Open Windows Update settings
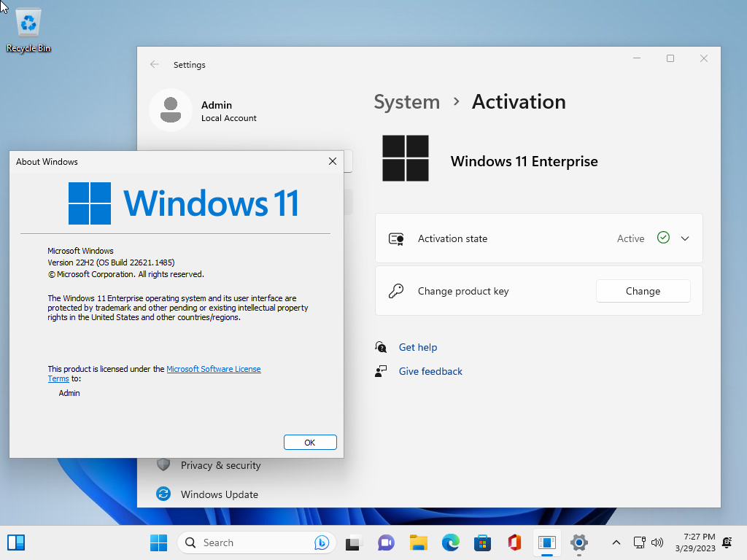Image resolution: width=747 pixels, height=560 pixels. [219, 494]
